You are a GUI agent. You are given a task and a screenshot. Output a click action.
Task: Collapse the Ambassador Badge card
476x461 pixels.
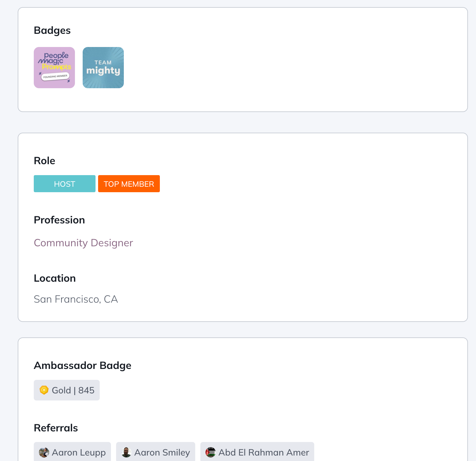tap(82, 365)
